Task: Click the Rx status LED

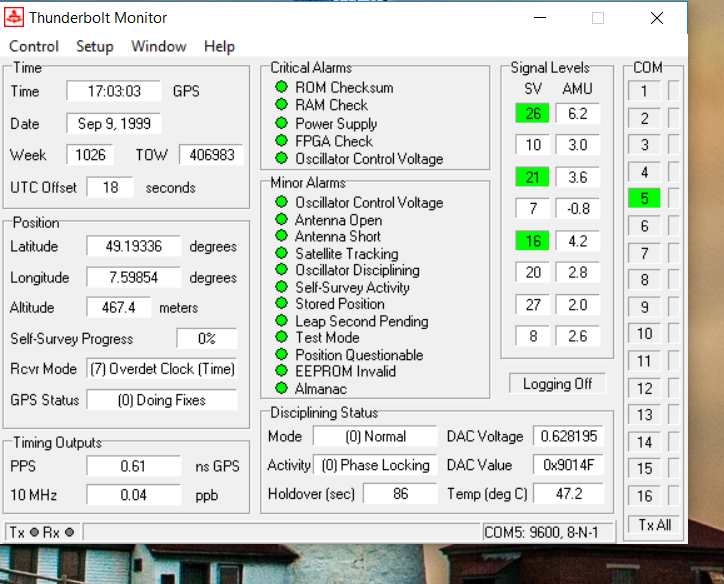Action: pos(69,532)
